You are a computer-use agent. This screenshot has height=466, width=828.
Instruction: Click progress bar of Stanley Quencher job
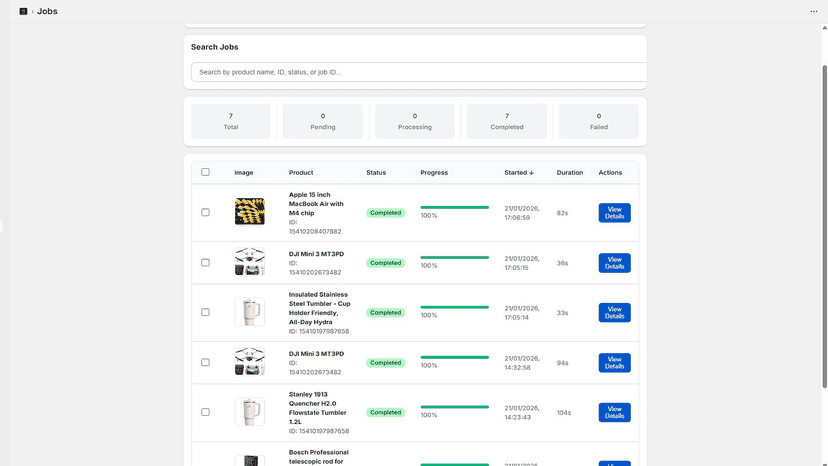pos(455,407)
